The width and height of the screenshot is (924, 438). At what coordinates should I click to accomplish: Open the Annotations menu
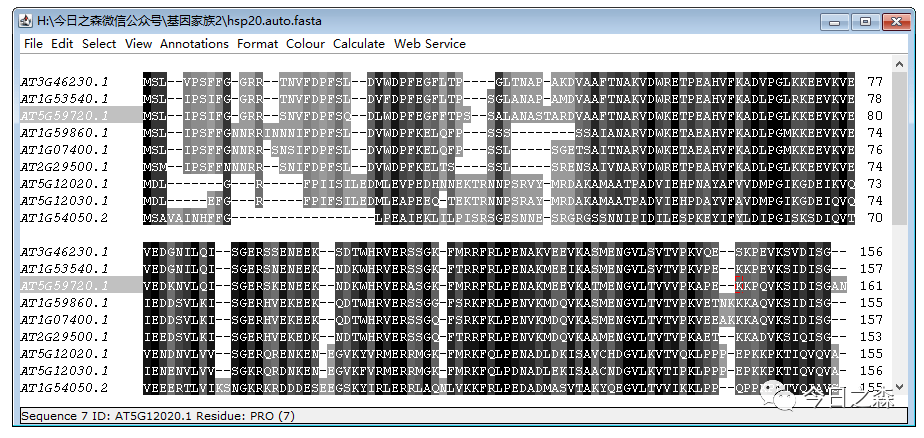coord(194,44)
